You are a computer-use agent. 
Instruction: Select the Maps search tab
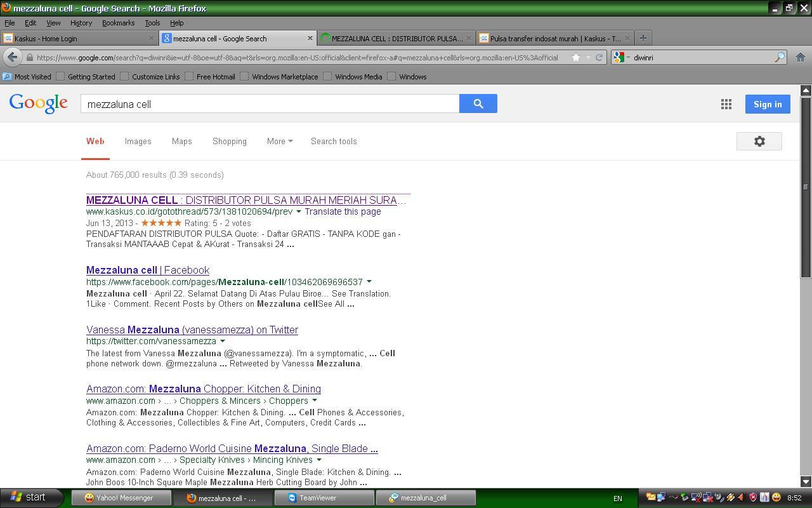coord(181,141)
